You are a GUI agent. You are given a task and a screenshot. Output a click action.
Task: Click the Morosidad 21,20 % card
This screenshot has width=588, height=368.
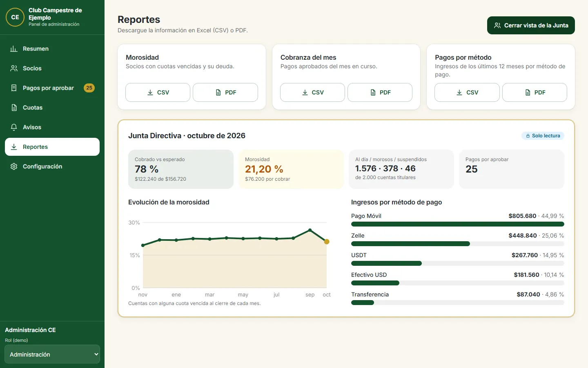coord(291,169)
